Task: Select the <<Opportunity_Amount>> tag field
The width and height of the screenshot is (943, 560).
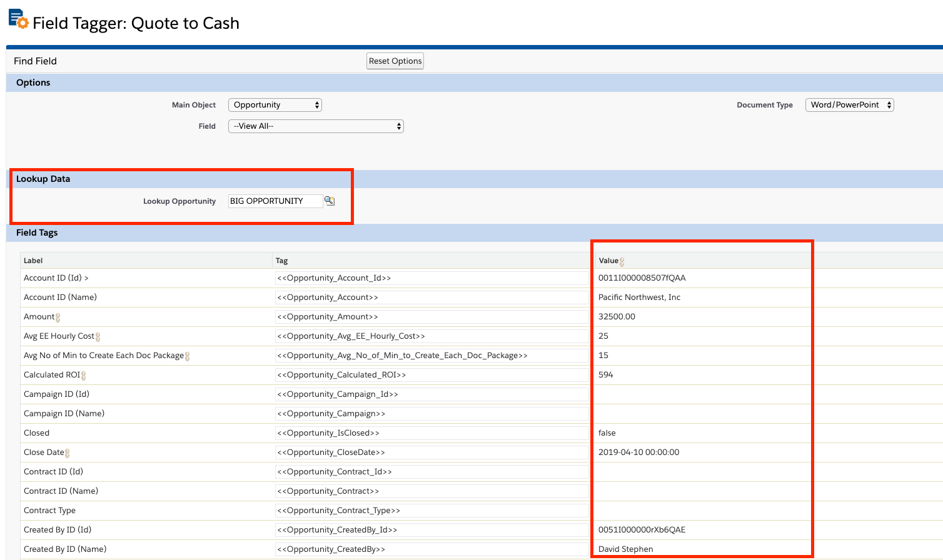Action: [432, 317]
